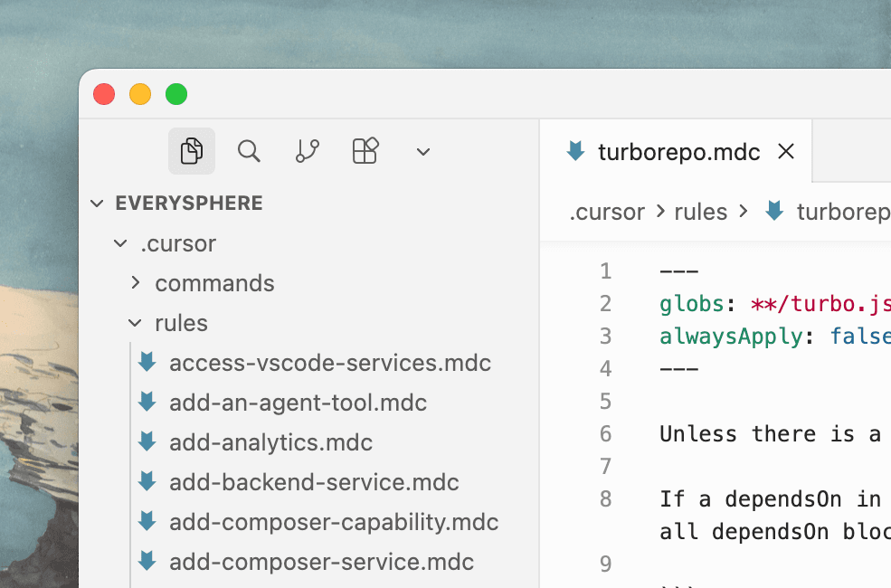Switch to the turborepo.mdc tab
Screen dimensions: 891x588
[678, 151]
